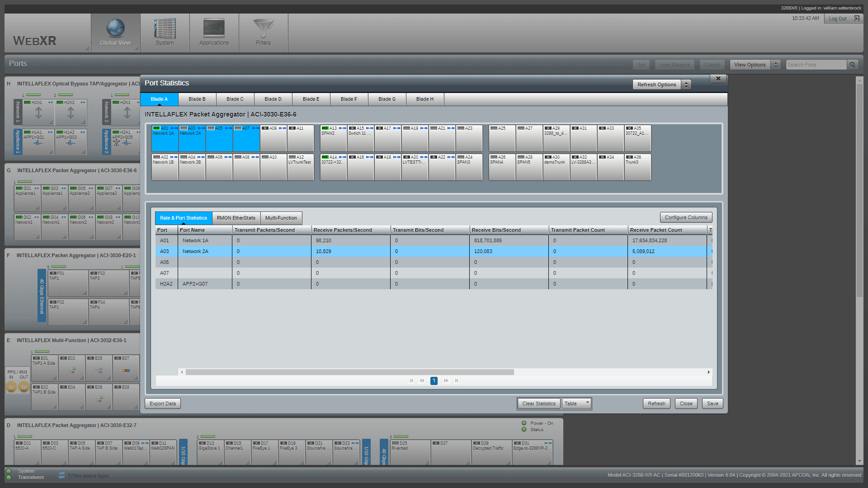Select the H2A2 APP2>G07 row
868x488 pixels.
[434, 284]
